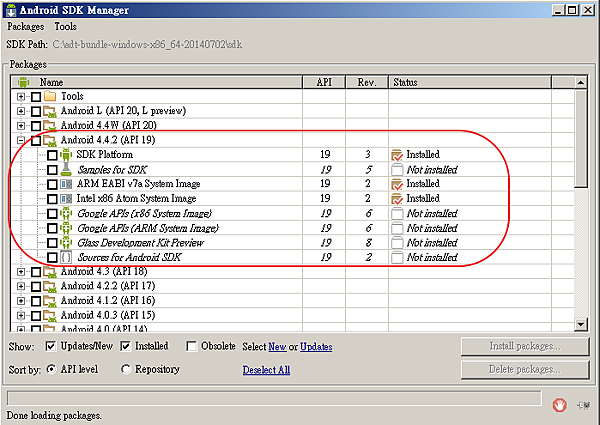600x425 pixels.
Task: Click the API column header
Action: (x=324, y=82)
